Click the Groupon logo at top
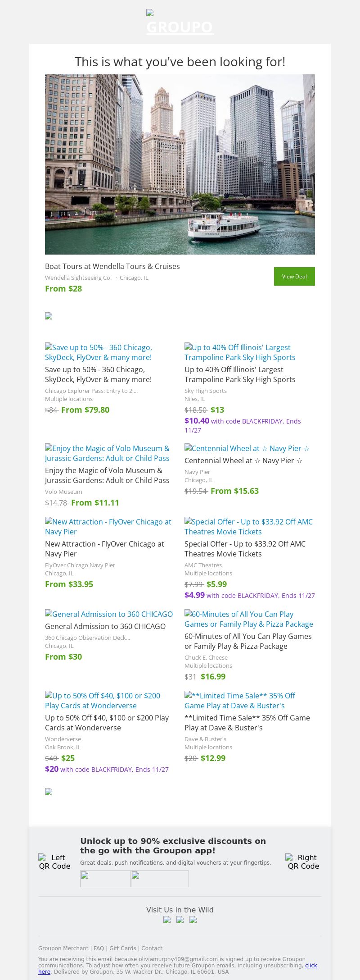Screen dimensions: 360x980 click(180, 23)
